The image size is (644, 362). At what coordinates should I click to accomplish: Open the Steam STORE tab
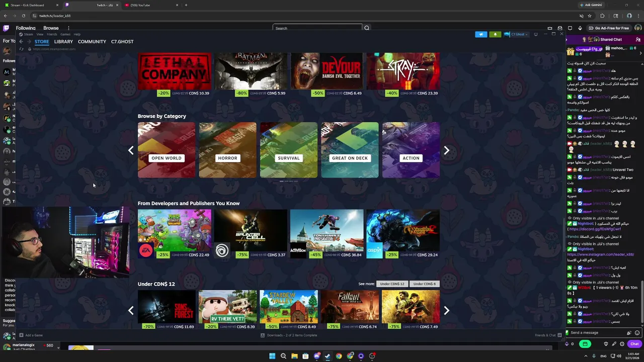coord(42,42)
